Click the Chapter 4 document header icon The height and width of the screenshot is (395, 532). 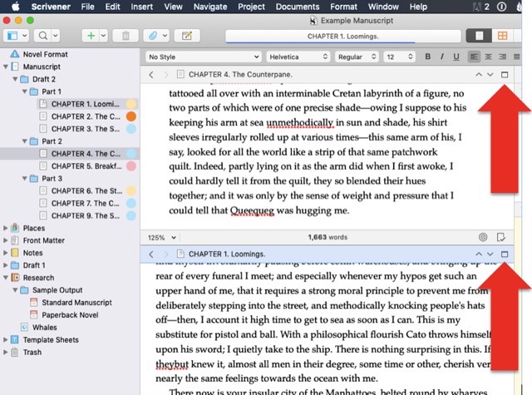[180, 74]
